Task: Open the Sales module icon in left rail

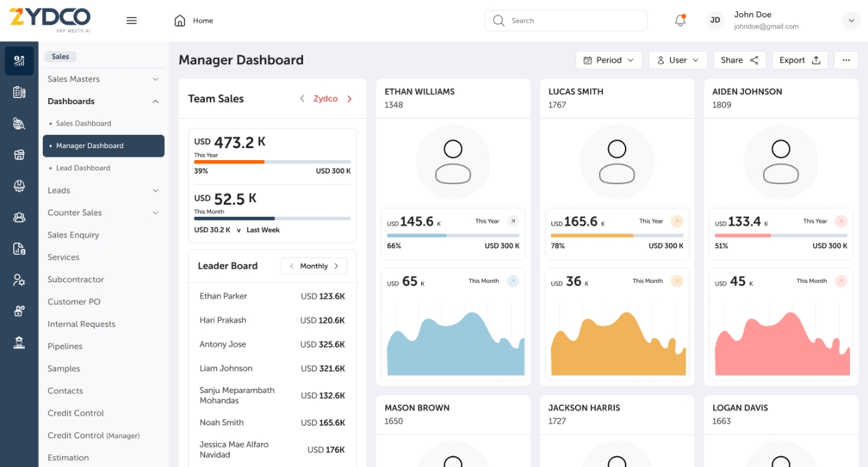Action: [x=19, y=61]
